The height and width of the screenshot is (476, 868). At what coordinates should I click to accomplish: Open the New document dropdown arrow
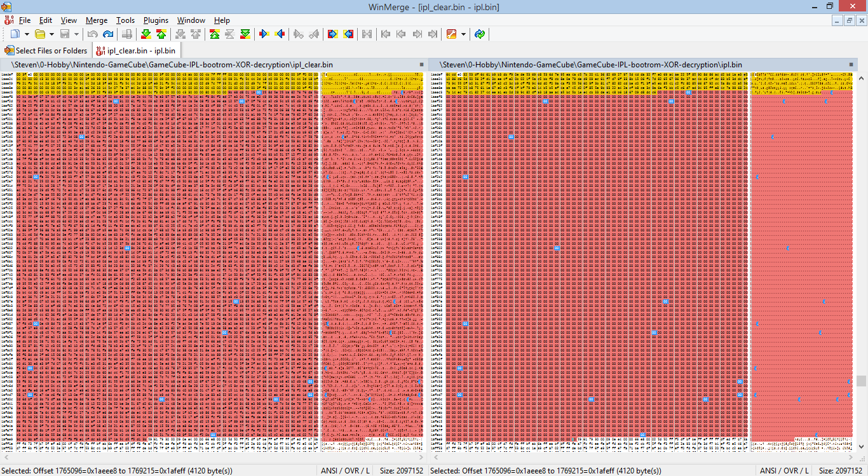27,34
